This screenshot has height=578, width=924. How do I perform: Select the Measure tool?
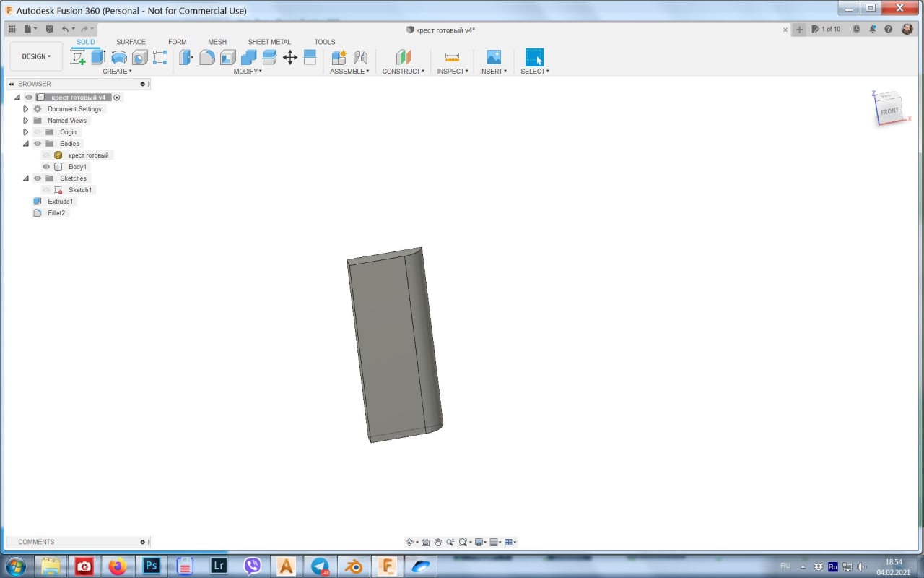click(x=452, y=57)
